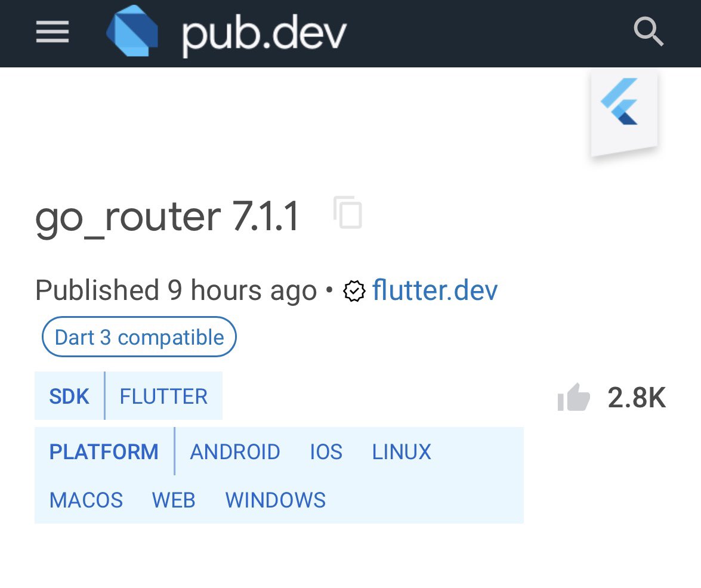Click the Published 9 hours ago text
Screen dimensions: 701x588
click(176, 290)
